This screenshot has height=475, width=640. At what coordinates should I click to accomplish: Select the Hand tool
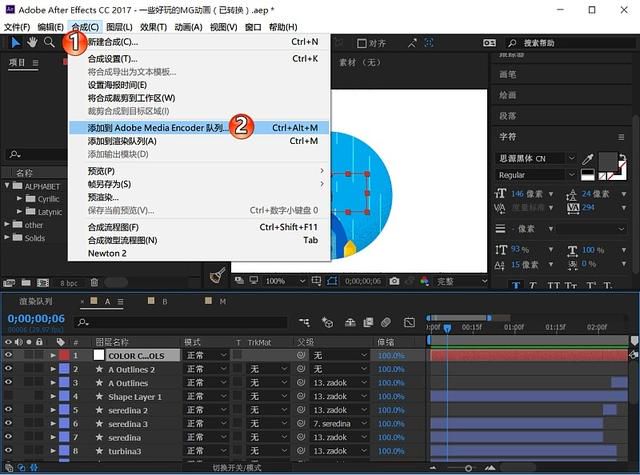32,42
